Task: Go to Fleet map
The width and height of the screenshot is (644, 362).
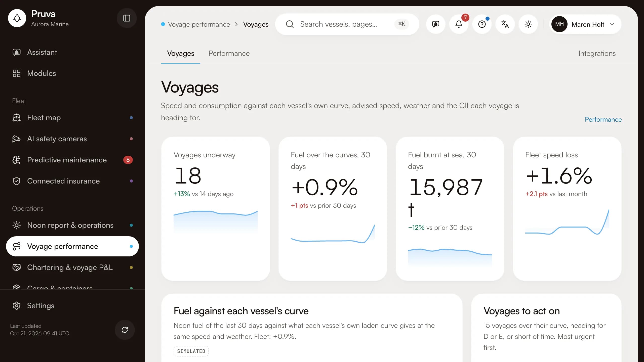Action: tap(72, 118)
